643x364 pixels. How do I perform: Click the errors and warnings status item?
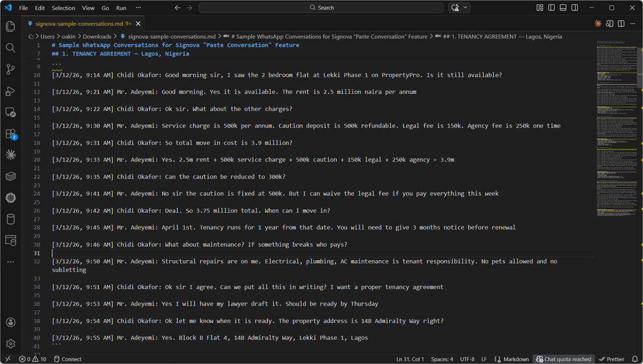[33, 359]
